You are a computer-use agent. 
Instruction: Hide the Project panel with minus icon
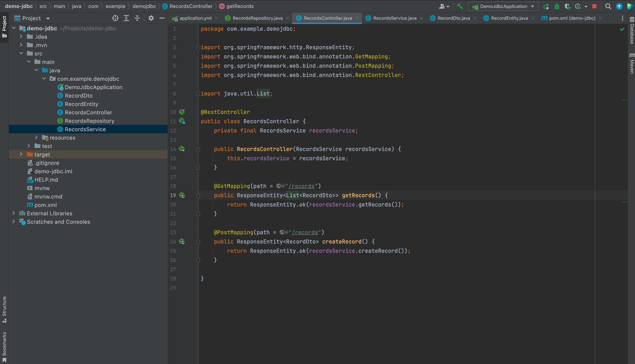click(162, 18)
